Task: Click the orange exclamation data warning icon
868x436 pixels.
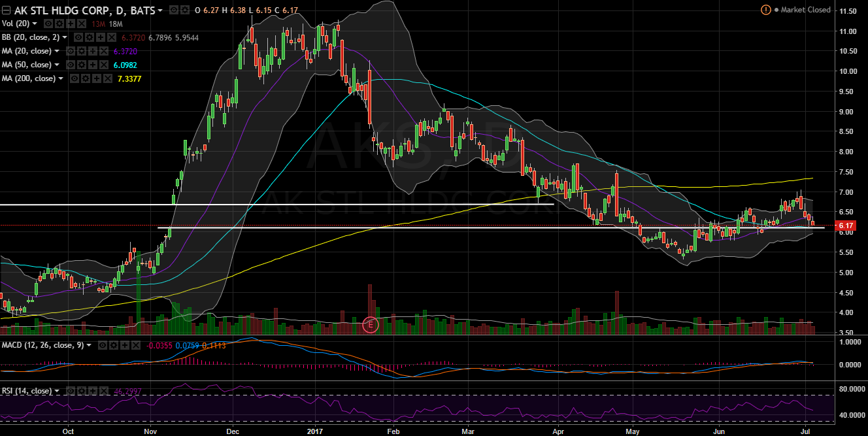Action: [x=765, y=10]
